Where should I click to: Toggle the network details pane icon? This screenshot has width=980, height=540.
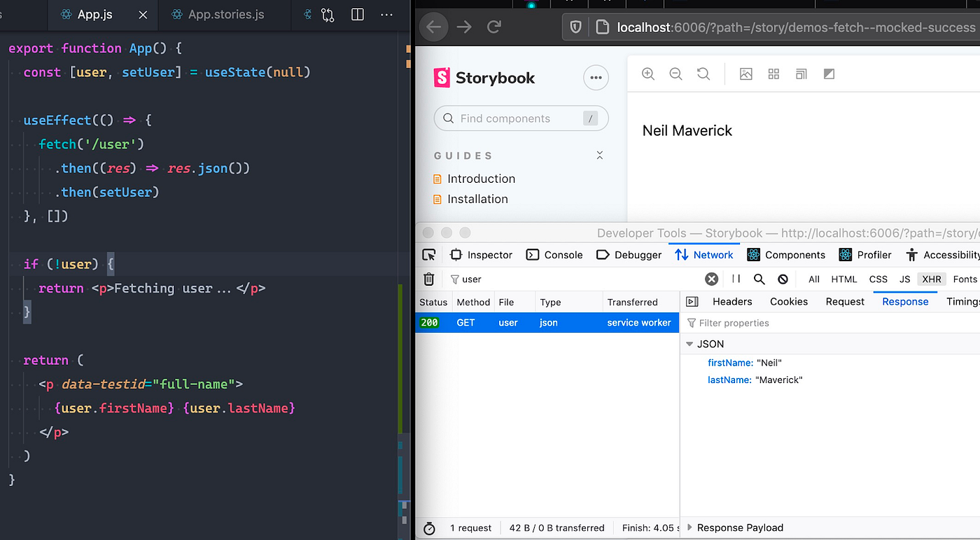tap(692, 302)
